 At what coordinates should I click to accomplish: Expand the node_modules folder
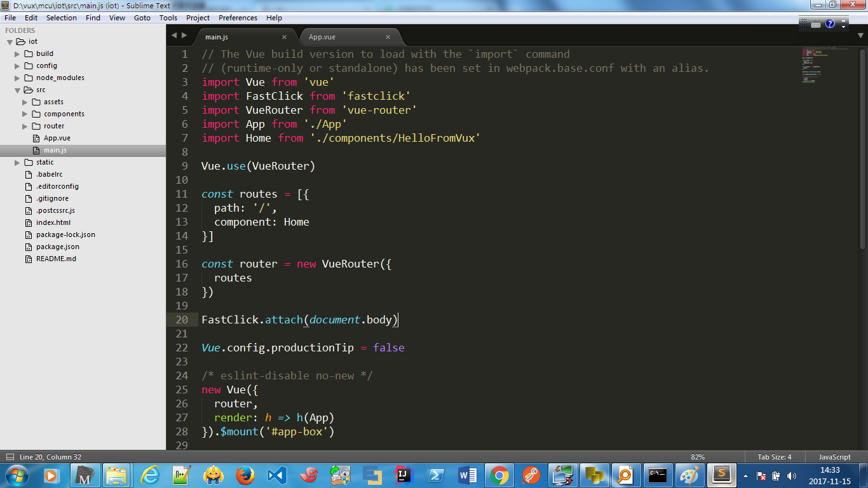pos(18,78)
